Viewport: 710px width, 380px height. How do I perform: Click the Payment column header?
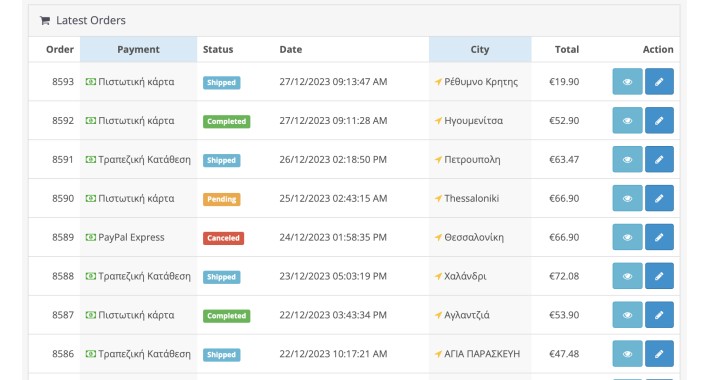(x=139, y=49)
